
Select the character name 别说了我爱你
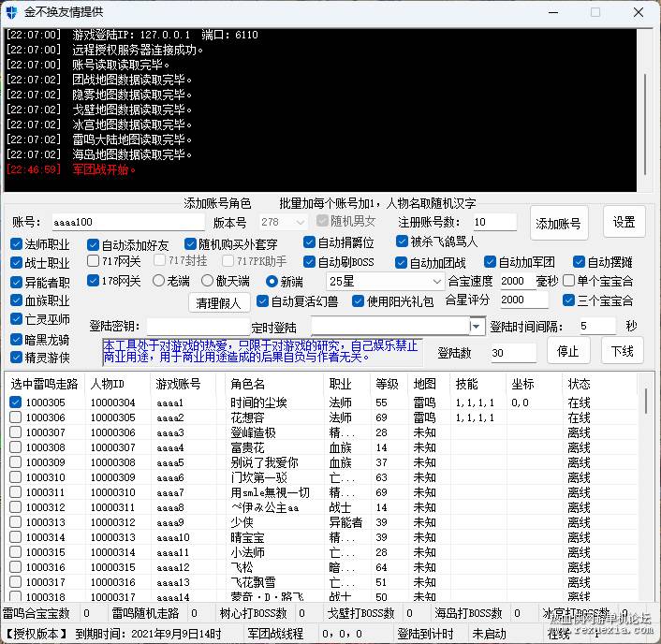[264, 462]
